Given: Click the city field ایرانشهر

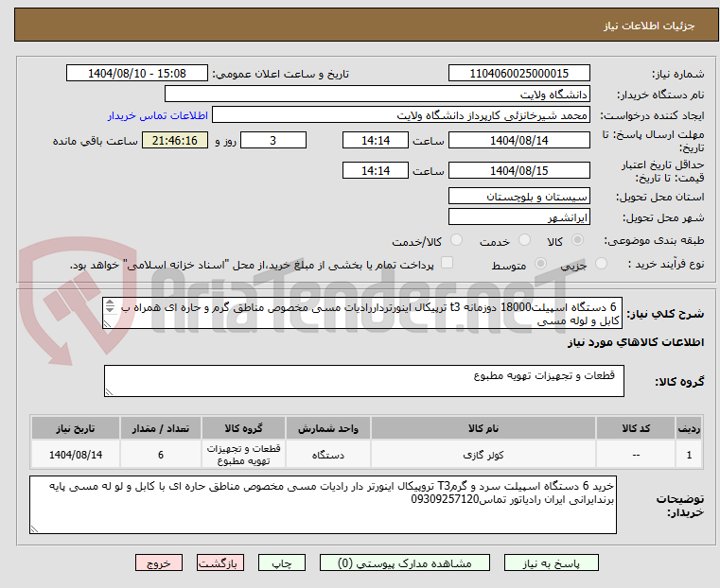Looking at the screenshot, I should (x=518, y=216).
